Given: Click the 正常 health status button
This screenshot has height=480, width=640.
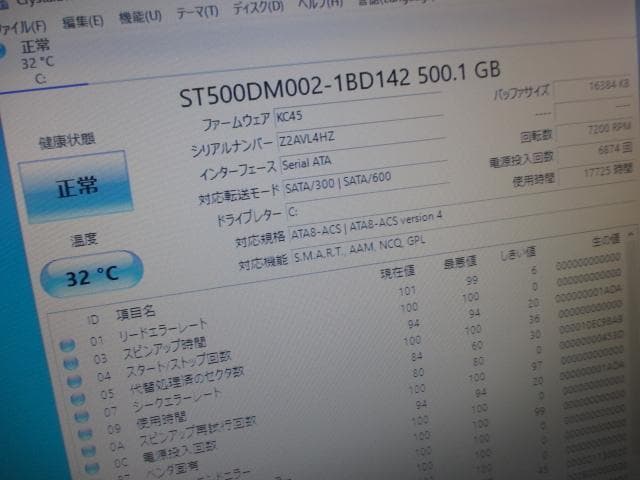Looking at the screenshot, I should (x=76, y=187).
